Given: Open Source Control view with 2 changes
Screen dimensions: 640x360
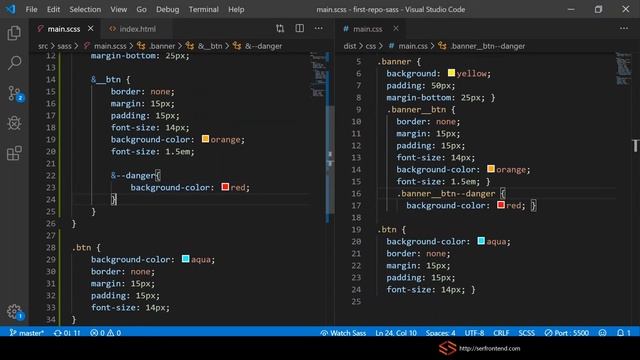Looking at the screenshot, I should tap(15, 93).
